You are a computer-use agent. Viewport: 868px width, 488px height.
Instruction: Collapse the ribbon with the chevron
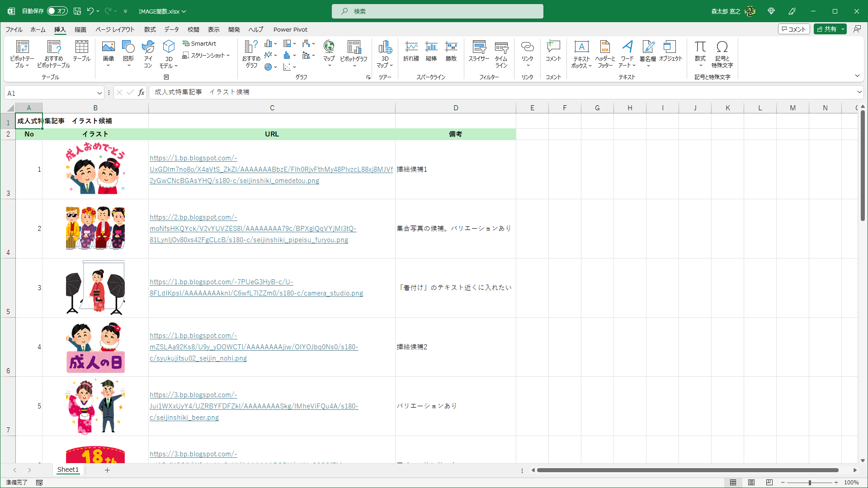857,75
